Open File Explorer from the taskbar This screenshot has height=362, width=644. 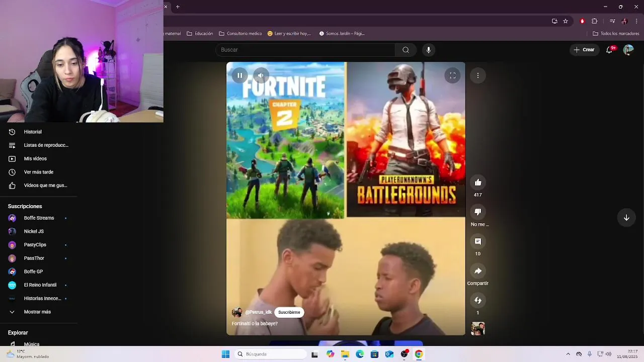coord(345,354)
